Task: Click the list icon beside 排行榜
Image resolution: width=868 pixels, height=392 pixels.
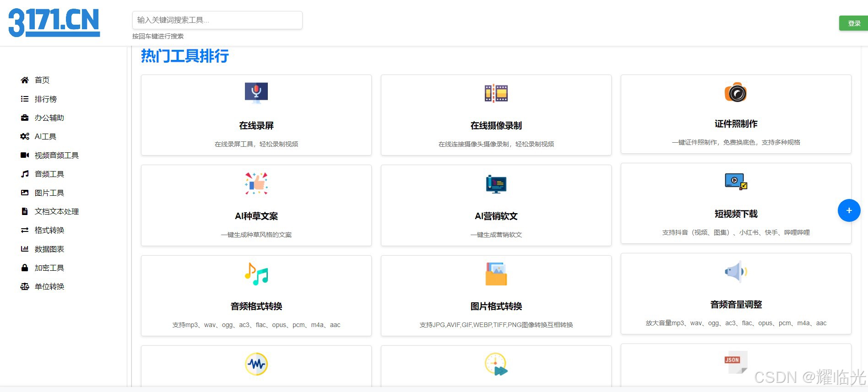Action: pos(25,99)
